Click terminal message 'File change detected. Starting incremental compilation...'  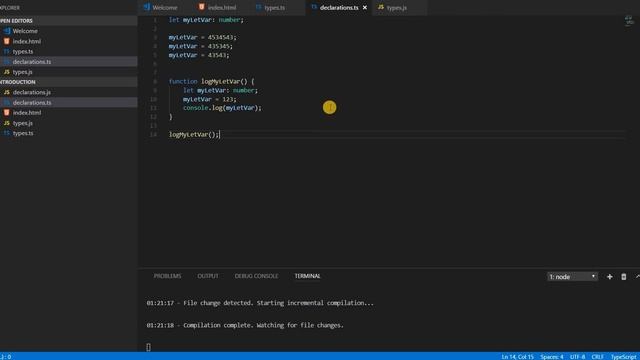point(278,303)
